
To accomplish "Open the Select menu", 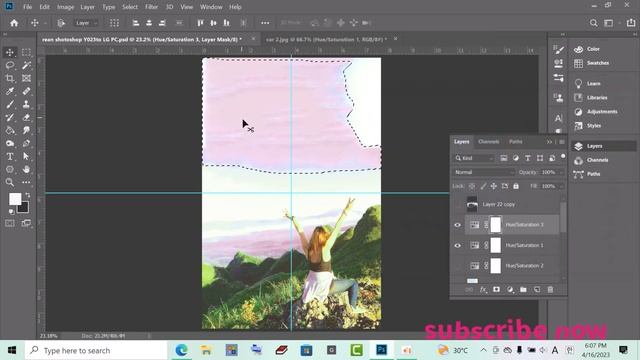I will (x=130, y=7).
